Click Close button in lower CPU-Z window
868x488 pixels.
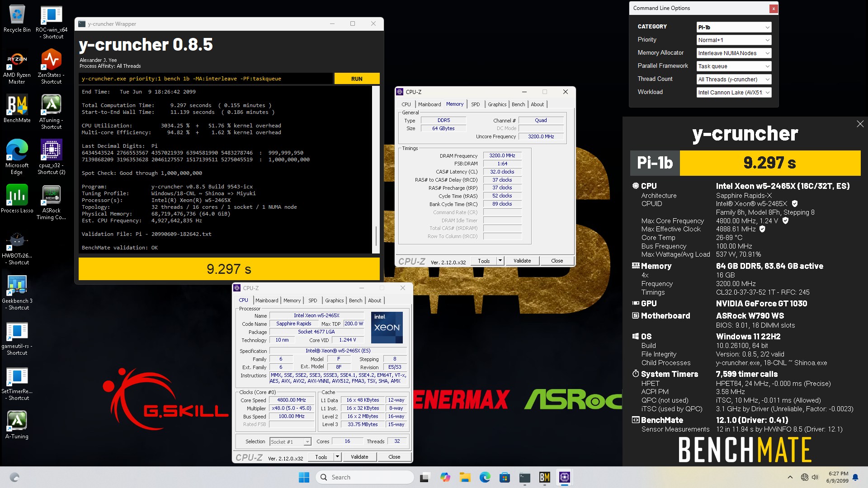pyautogui.click(x=394, y=457)
